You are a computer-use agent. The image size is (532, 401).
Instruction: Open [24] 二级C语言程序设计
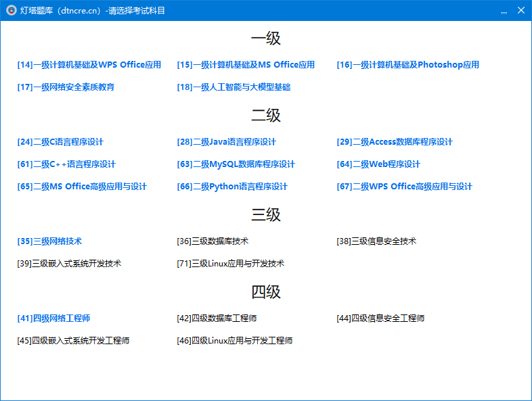60,142
